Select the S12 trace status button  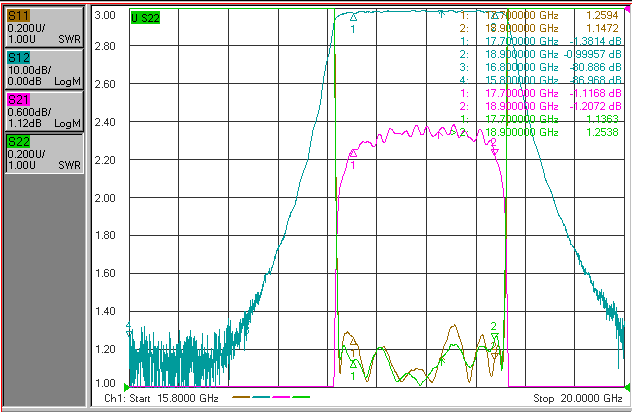click(44, 69)
